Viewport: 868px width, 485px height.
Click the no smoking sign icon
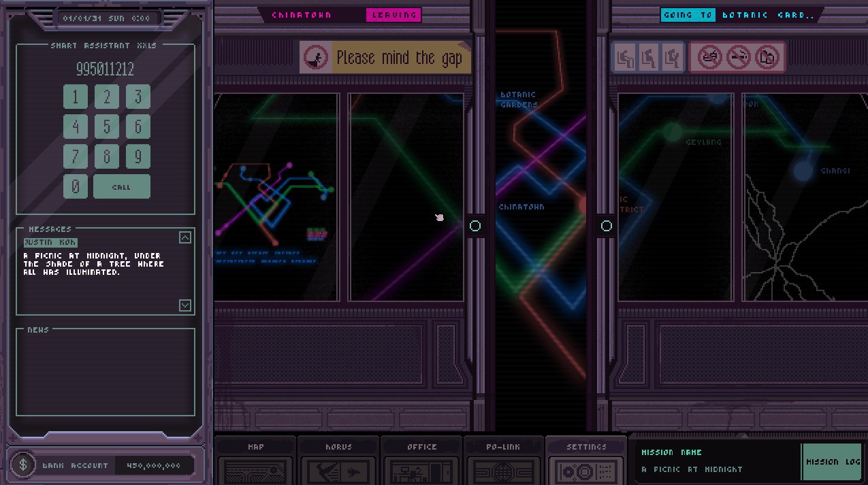(x=739, y=57)
